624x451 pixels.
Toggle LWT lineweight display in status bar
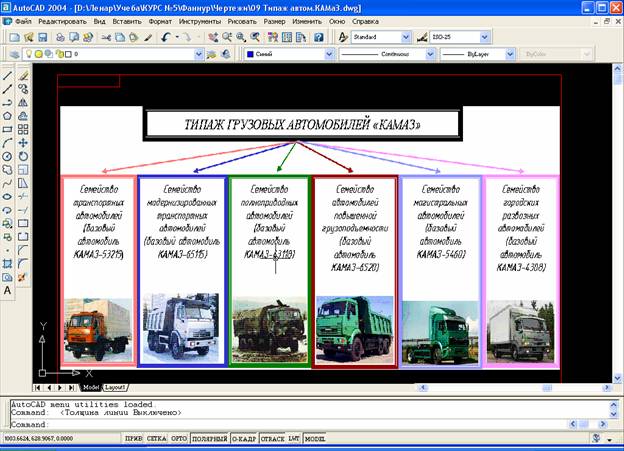[294, 439]
